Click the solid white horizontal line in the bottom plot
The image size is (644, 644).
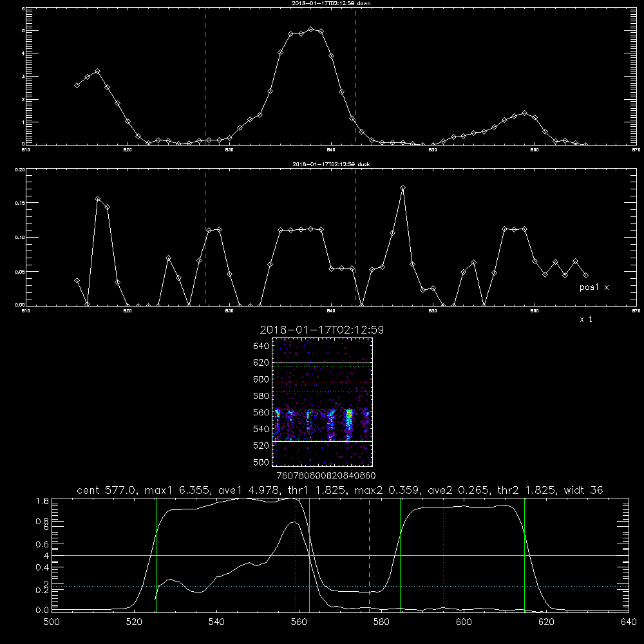340,555
